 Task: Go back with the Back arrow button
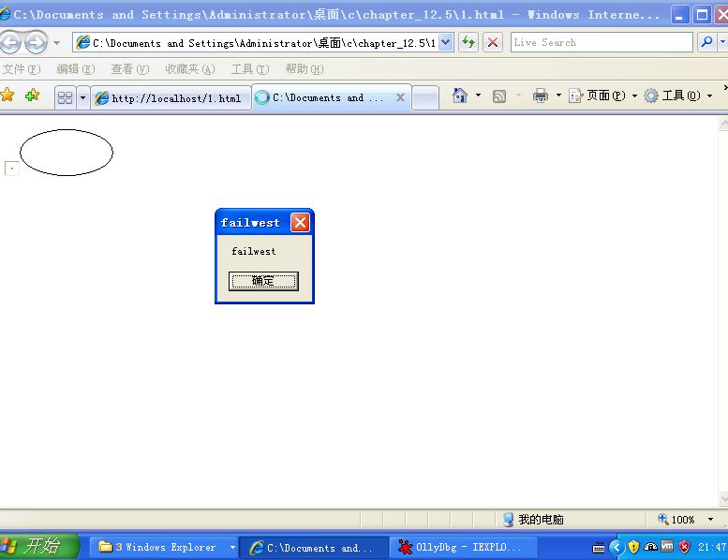tap(10, 43)
